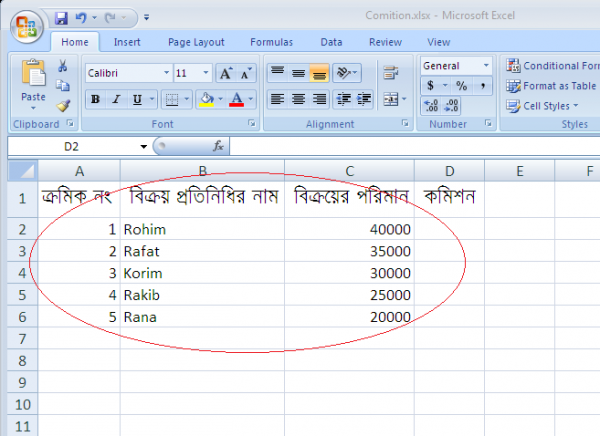Increase decimal places in Number group
Screen dimensions: 600x436
pyautogui.click(x=431, y=106)
